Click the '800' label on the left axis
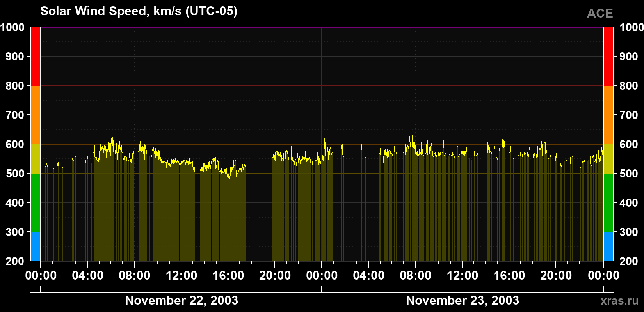644x312 pixels. [x=15, y=86]
